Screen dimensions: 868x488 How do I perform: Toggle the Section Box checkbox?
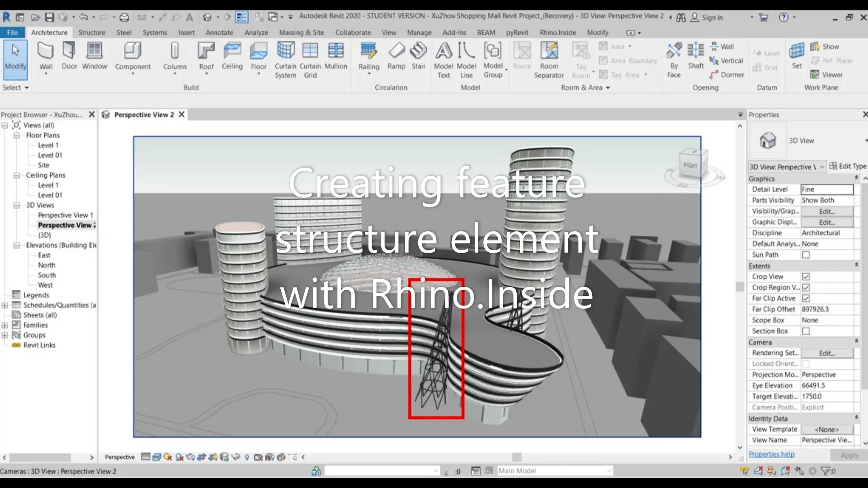[806, 331]
